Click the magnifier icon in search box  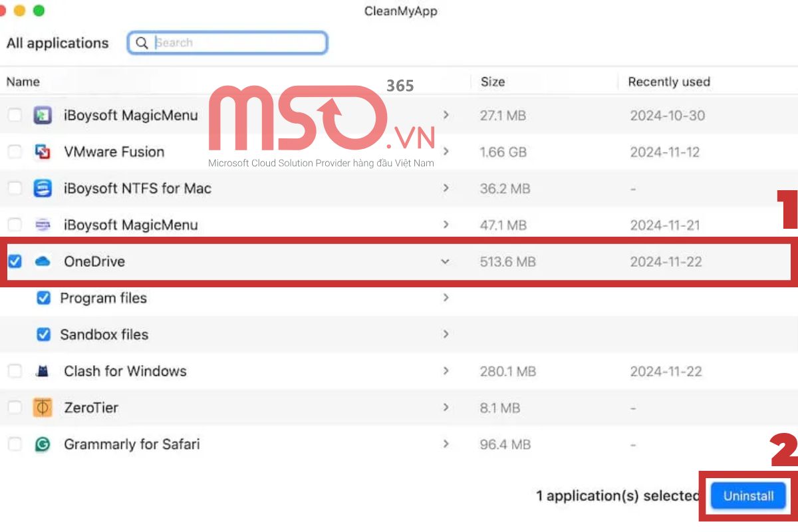click(142, 43)
